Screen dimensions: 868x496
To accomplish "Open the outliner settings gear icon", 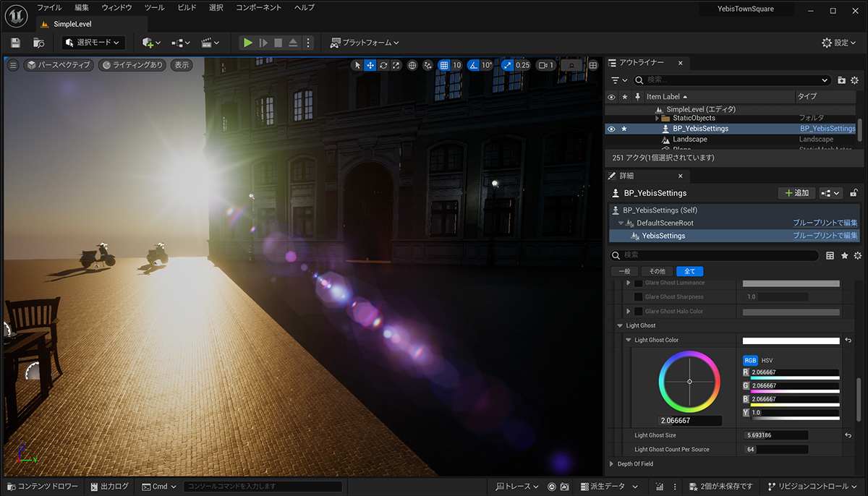I will click(855, 80).
